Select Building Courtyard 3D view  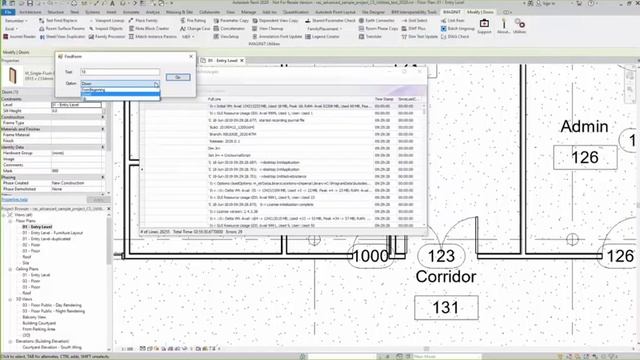(x=39, y=323)
